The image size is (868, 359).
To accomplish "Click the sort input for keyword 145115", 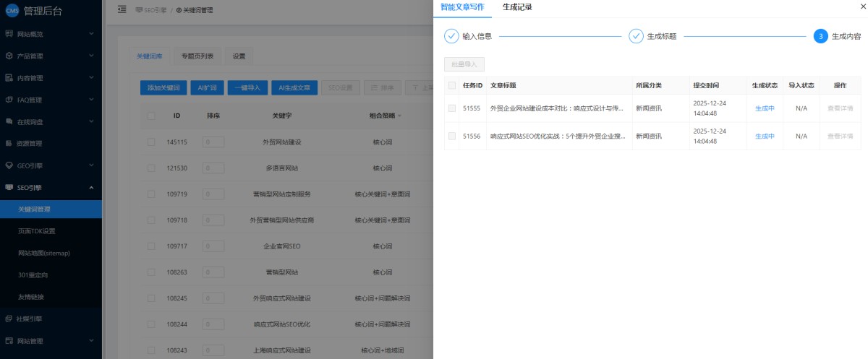I will (213, 142).
